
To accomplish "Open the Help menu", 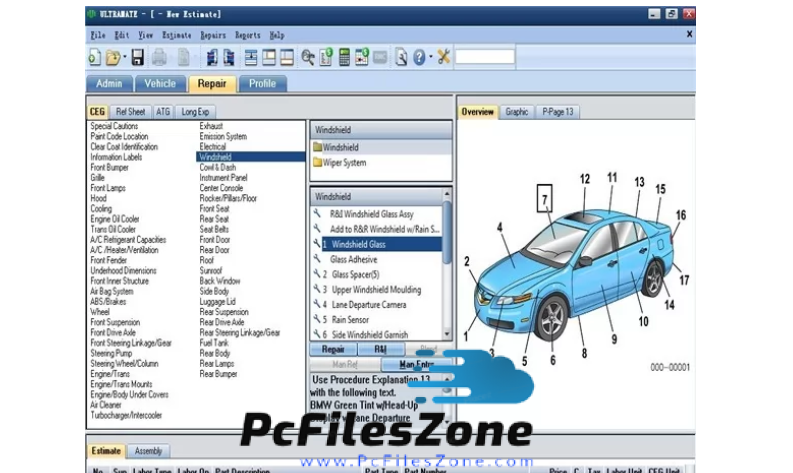I will 277,35.
